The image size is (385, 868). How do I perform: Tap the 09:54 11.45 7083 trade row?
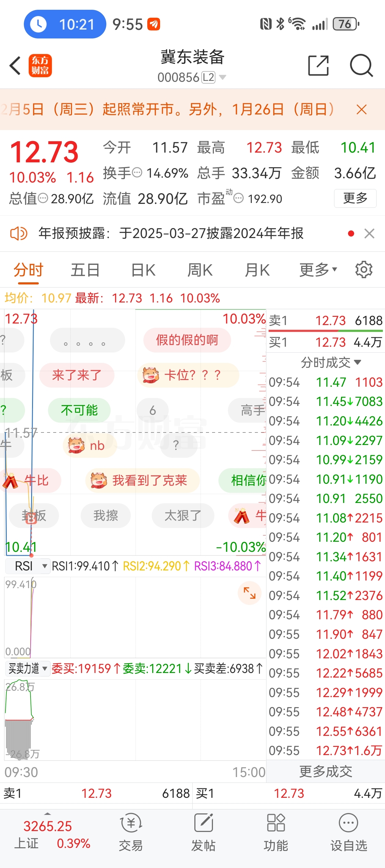pyautogui.click(x=326, y=401)
